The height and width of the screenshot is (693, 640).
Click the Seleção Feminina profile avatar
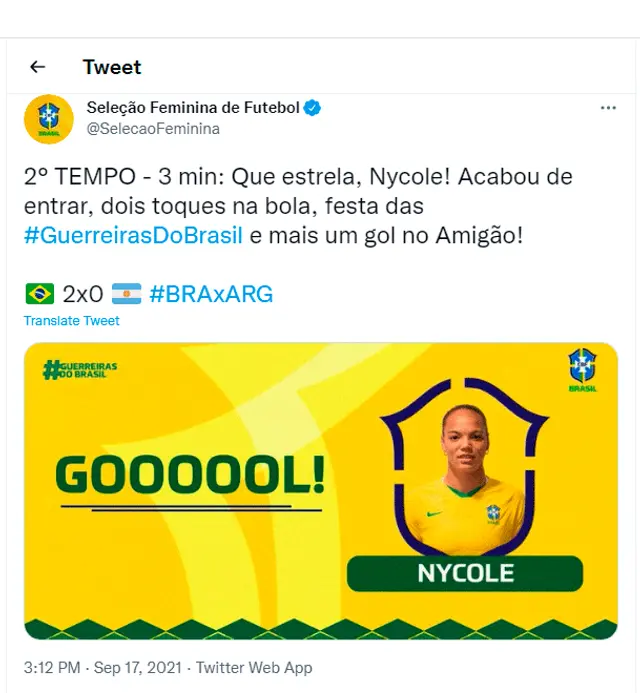[x=48, y=118]
